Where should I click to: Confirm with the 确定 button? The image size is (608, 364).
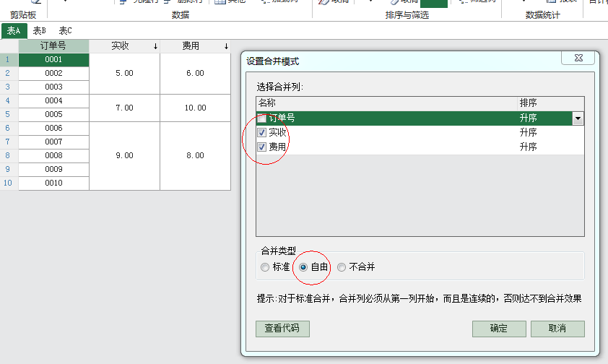tap(498, 329)
